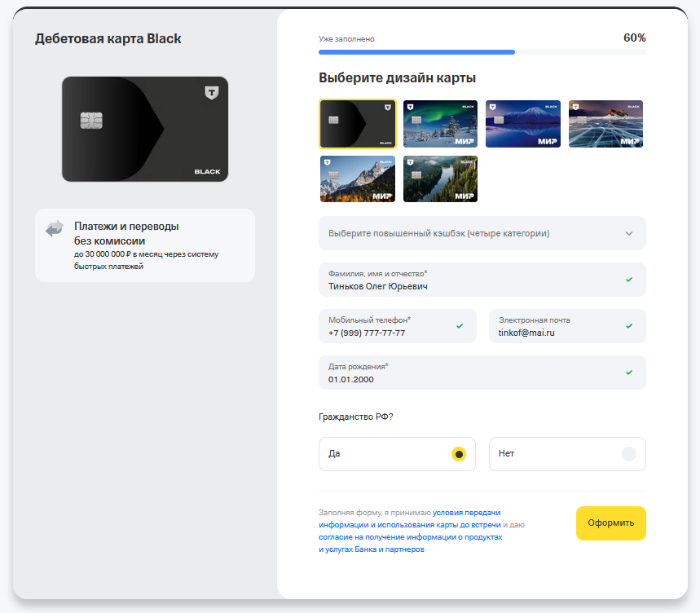
Task: Click the mobile phone input field
Action: tap(398, 326)
